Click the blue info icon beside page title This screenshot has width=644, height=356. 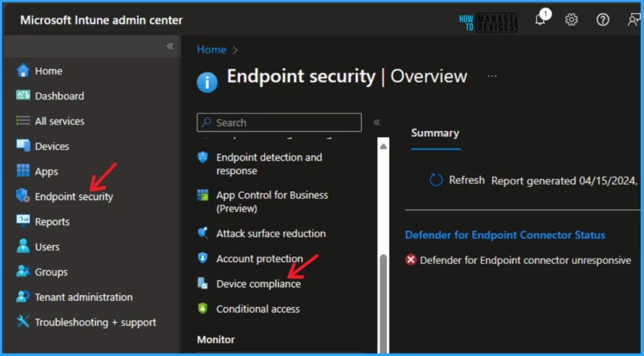click(x=207, y=82)
